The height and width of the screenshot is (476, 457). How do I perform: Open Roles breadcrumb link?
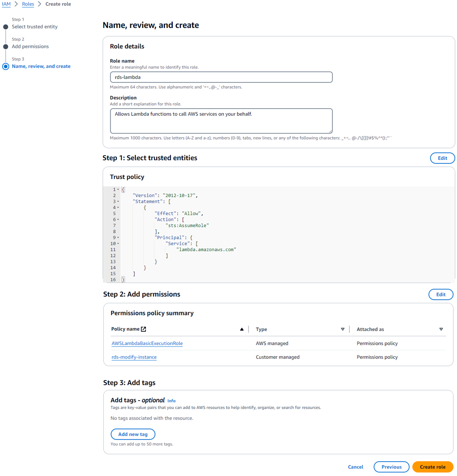28,4
